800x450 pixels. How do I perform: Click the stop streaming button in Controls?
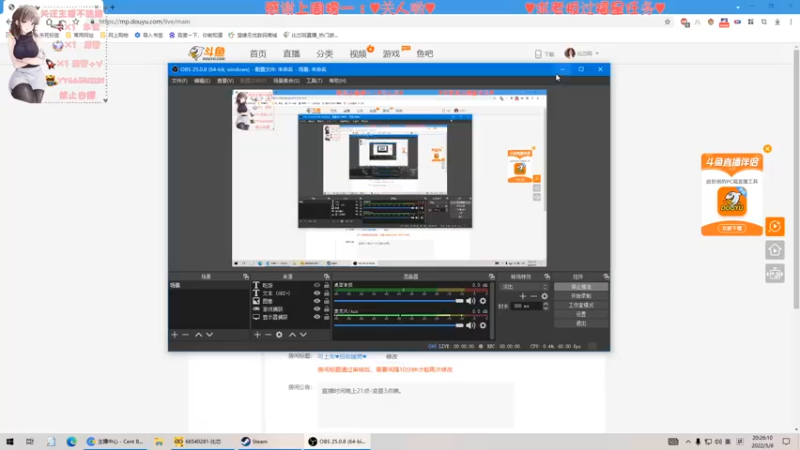pyautogui.click(x=581, y=287)
